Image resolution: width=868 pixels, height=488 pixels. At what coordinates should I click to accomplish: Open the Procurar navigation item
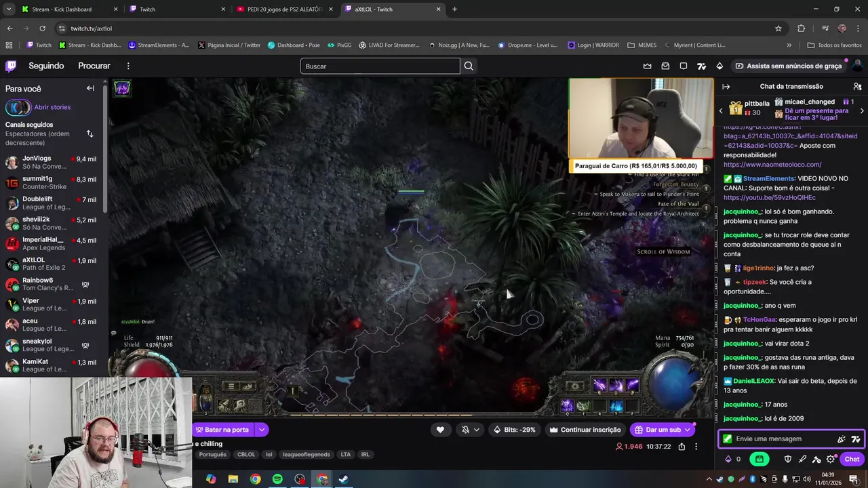(94, 66)
